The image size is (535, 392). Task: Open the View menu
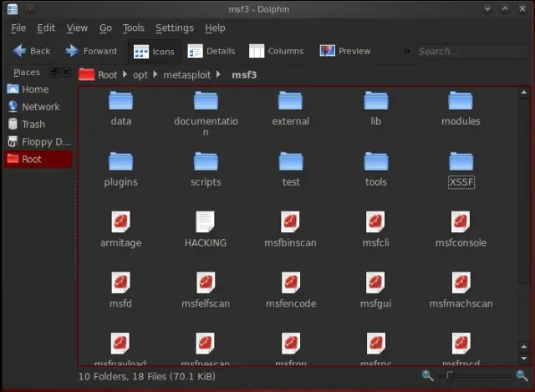tap(77, 28)
